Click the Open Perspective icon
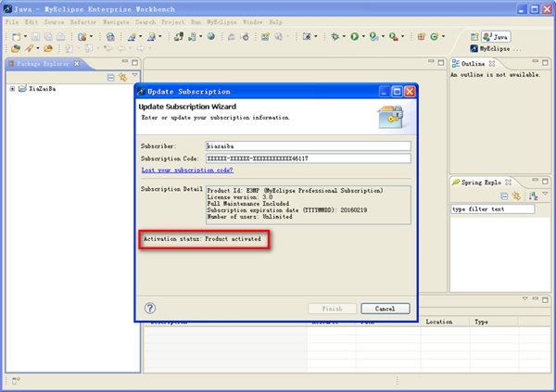The height and width of the screenshot is (392, 556). click(x=474, y=36)
